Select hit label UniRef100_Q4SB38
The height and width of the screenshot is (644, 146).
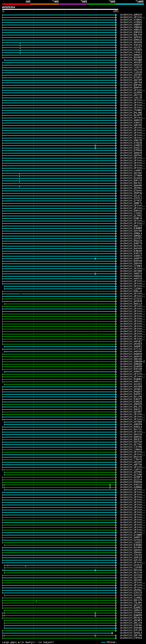tap(131, 301)
